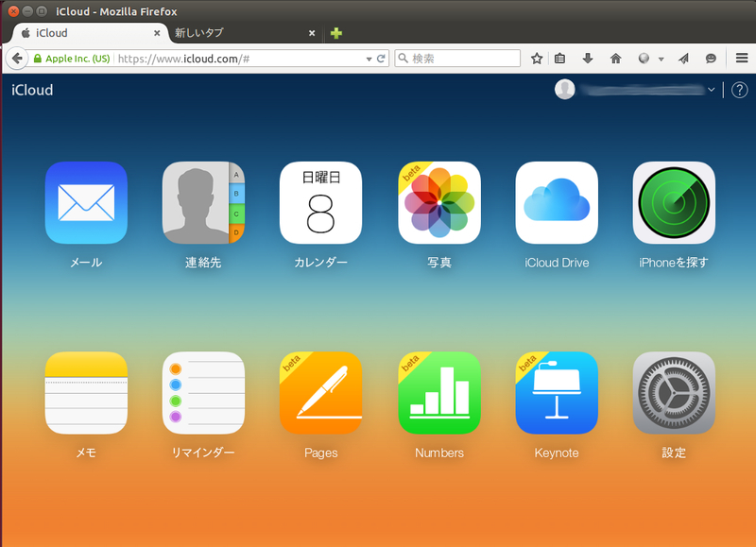756x547 pixels.
Task: Launch the Keynote beta app icon
Action: click(557, 393)
